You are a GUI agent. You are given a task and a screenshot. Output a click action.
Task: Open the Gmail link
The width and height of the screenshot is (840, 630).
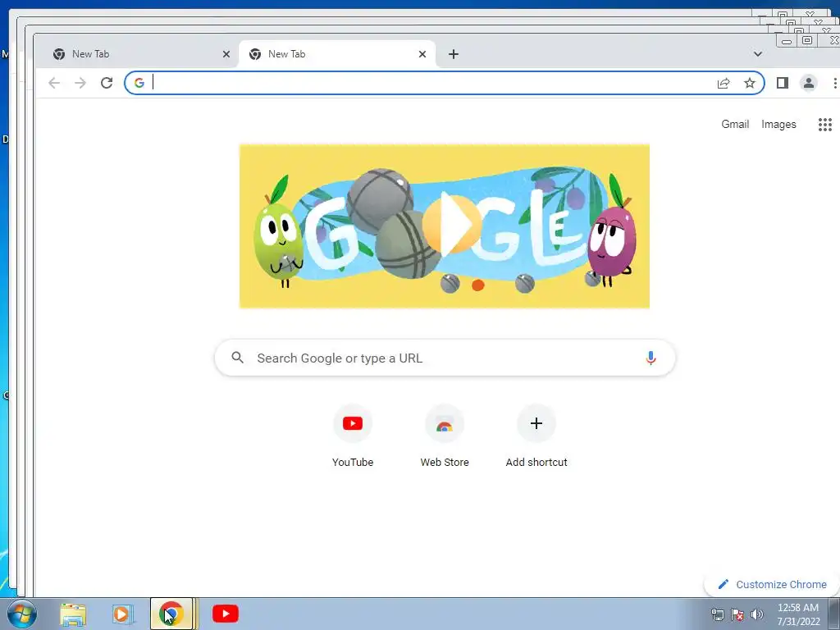(735, 125)
